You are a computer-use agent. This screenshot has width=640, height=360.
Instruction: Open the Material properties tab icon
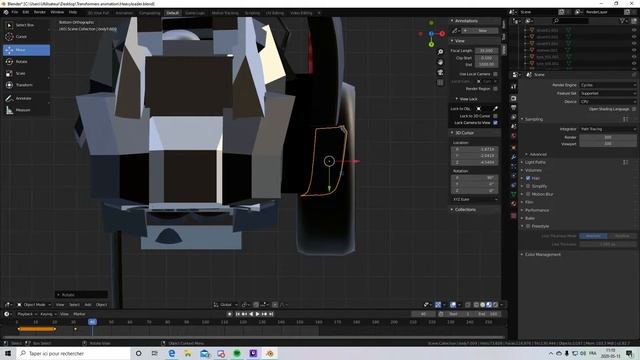(513, 204)
